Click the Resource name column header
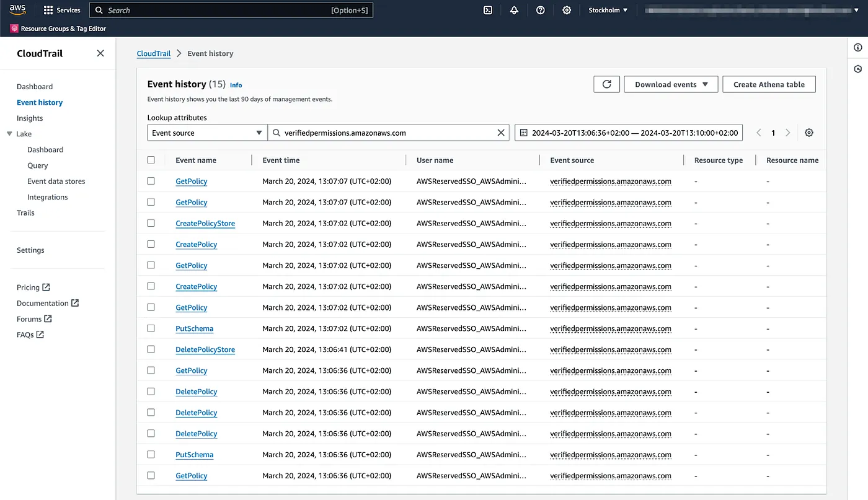The image size is (868, 500). 792,160
